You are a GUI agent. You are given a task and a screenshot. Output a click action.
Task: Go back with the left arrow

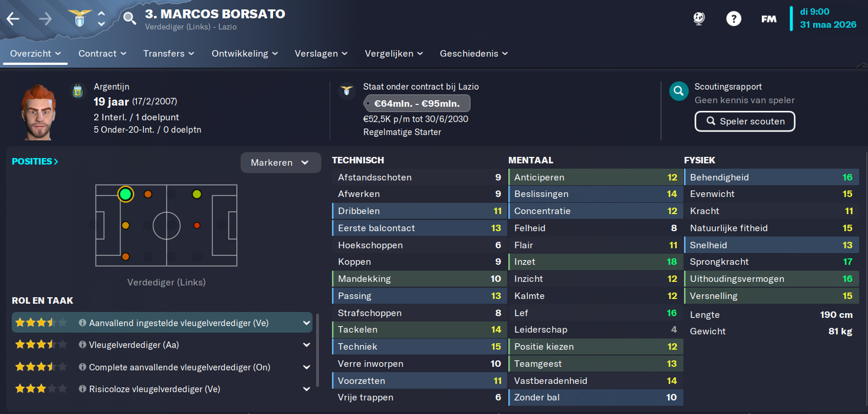(13, 19)
